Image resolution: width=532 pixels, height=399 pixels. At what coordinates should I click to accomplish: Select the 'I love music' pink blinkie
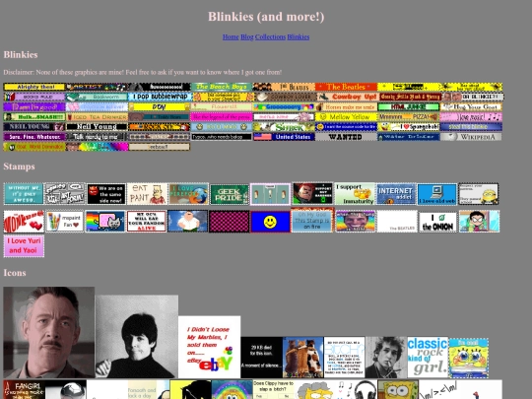pos(471,117)
